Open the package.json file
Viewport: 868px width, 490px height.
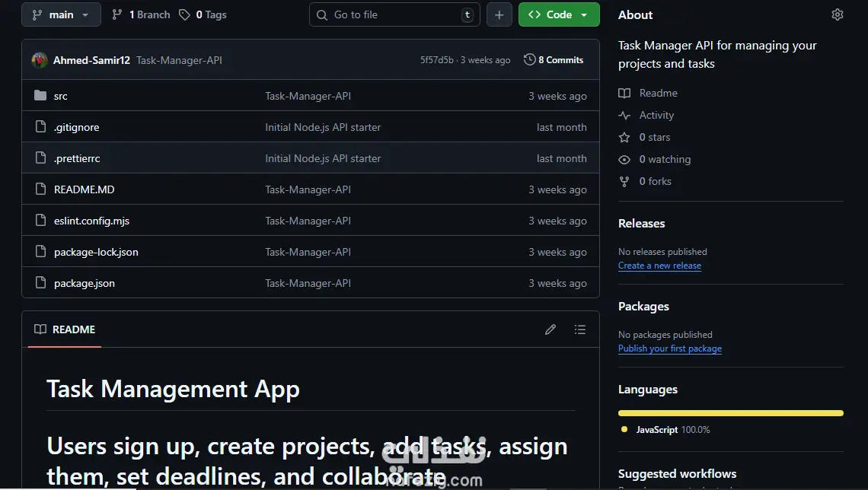point(85,283)
